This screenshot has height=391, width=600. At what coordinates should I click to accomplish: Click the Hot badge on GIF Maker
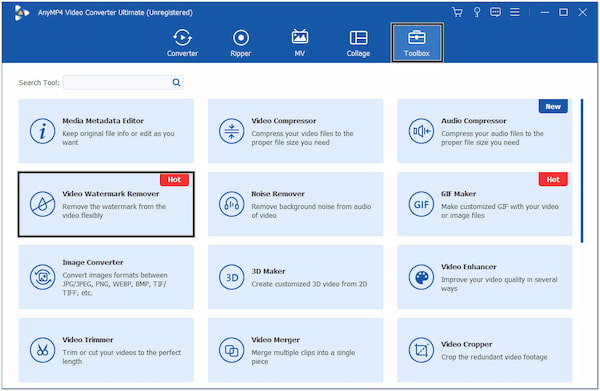tap(553, 179)
